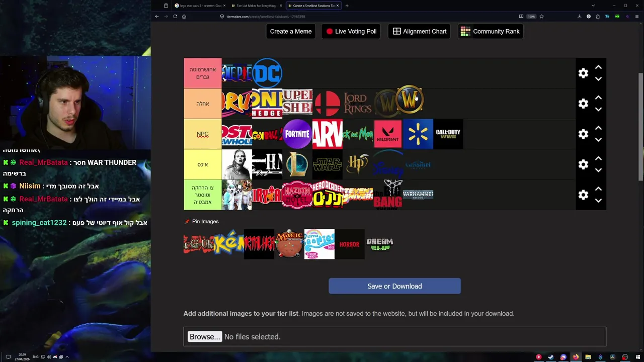Viewport: 644px width, 362px height.
Task: Select the Lord of the Rings tile
Action: click(x=358, y=104)
